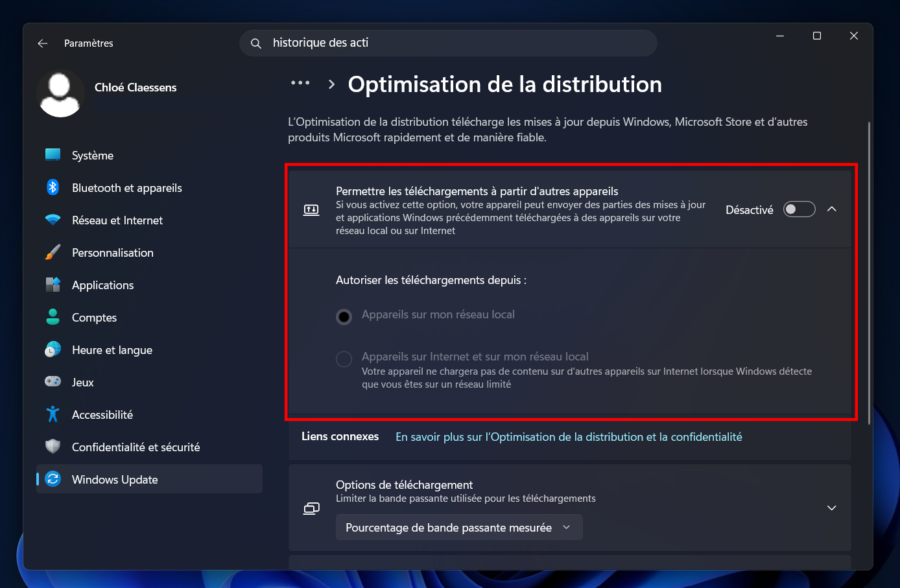Select the Réseau et Internet wifi icon
Image resolution: width=900 pixels, height=588 pixels.
click(x=53, y=220)
